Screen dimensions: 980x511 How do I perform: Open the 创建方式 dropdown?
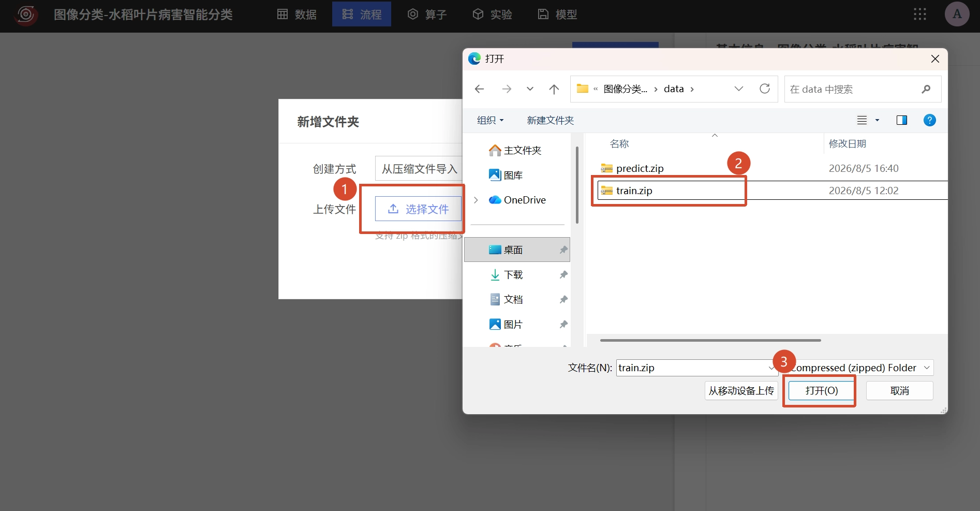[419, 169]
